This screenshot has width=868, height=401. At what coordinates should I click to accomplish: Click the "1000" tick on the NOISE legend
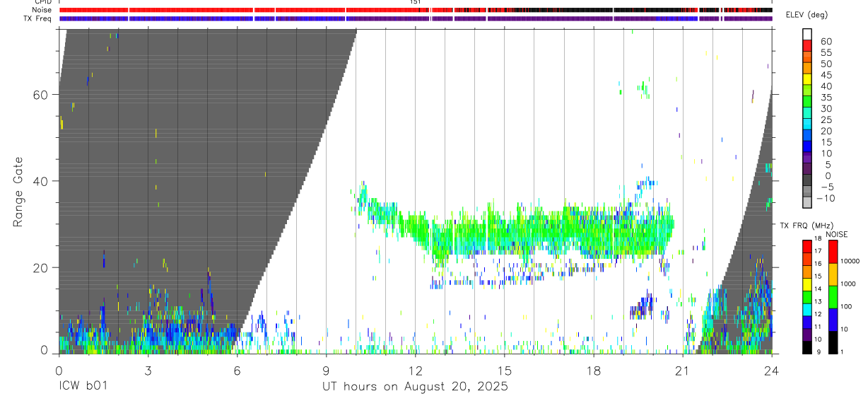click(x=848, y=284)
